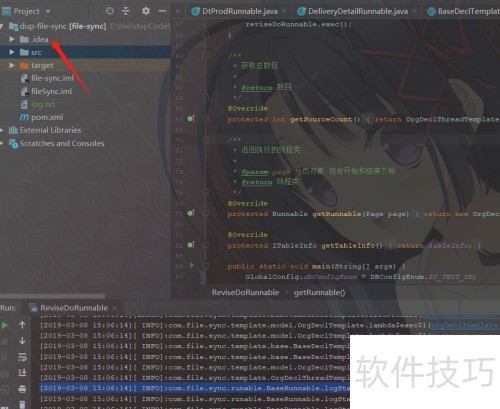Click the down arrow in Run toolbar
This screenshot has height=409, width=500.
tap(22, 341)
